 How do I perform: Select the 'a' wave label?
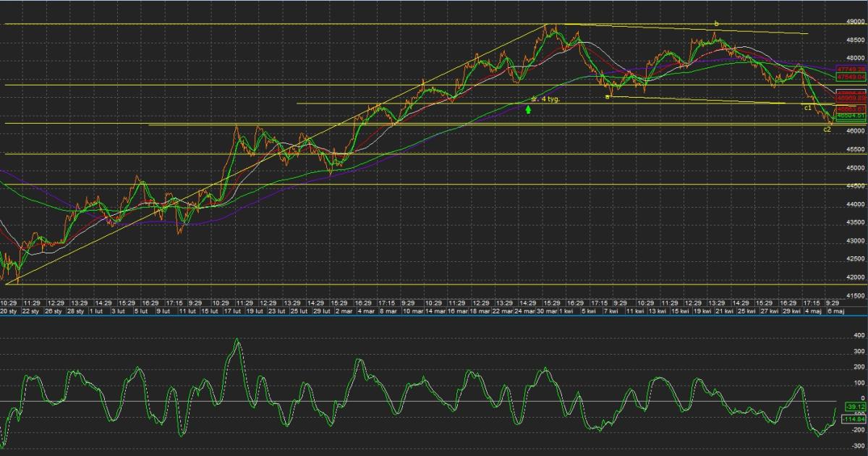point(607,96)
